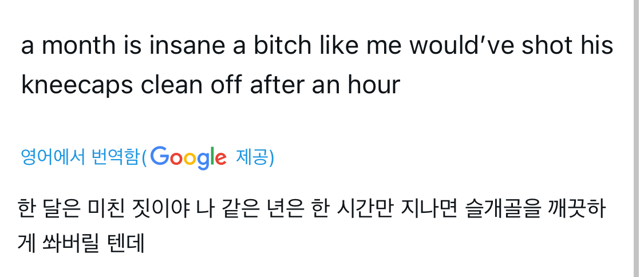Image resolution: width=644 pixels, height=277 pixels.
Task: Click the Google logo in translation credit
Action: click(189, 157)
